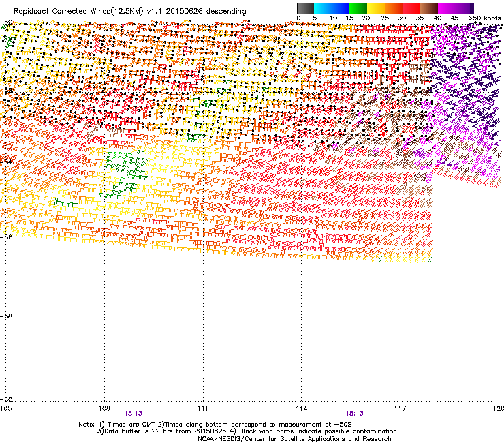Viewport: 504px width, 443px height.
Task: Click the legend scale label '5'
Action: pos(315,18)
